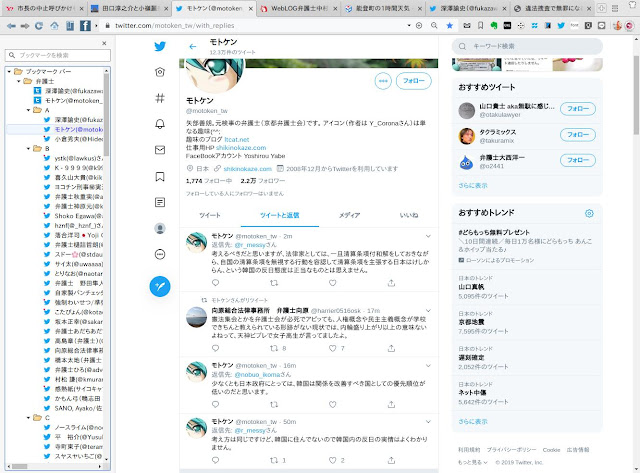
Task: Open the 16m tweet dropdown chevron
Action: pyautogui.click(x=428, y=365)
